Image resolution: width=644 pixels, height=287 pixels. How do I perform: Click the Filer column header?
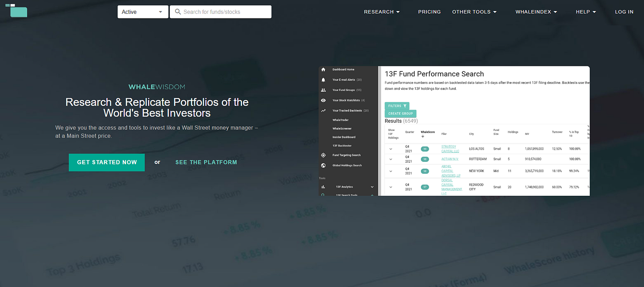tap(444, 134)
